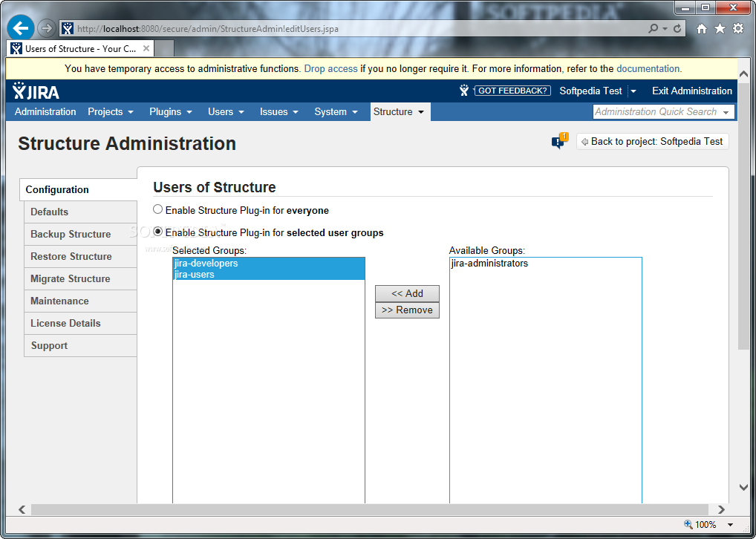756x539 pixels.
Task: Click the refresh icon in address bar
Action: pyautogui.click(x=677, y=28)
